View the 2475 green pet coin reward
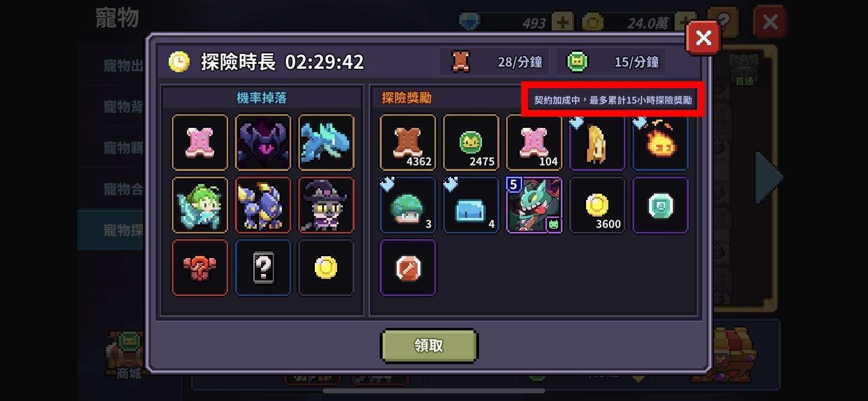 (x=471, y=142)
